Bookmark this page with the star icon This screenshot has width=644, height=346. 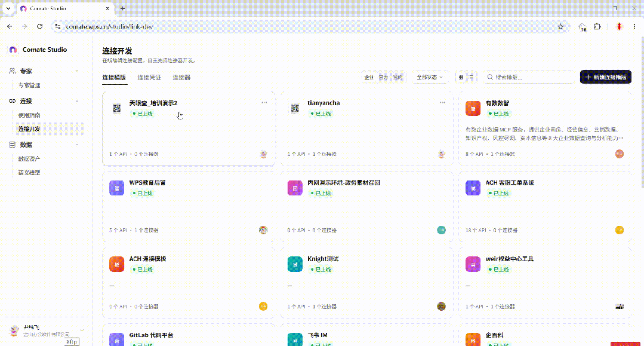[560, 27]
